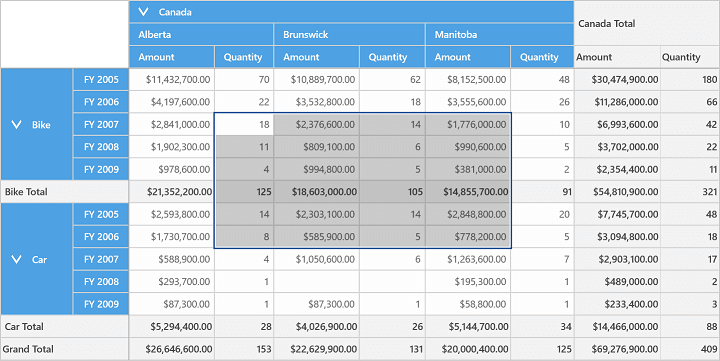Click cell $54,810,900.00
Viewport: 720px width, 361px height.
click(x=617, y=192)
